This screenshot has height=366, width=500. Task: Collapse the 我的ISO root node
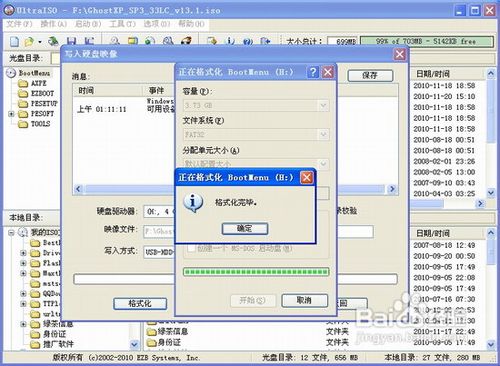click(11, 232)
